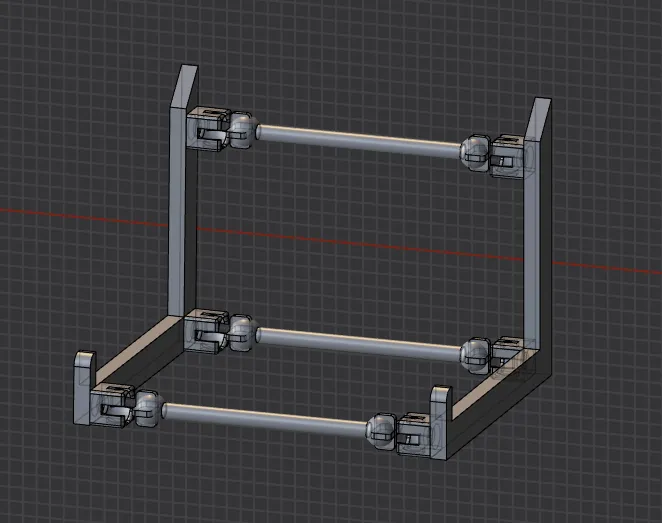Select the clamp block at top-left of top rod
This screenshot has height=523, width=662.
pyautogui.click(x=209, y=129)
